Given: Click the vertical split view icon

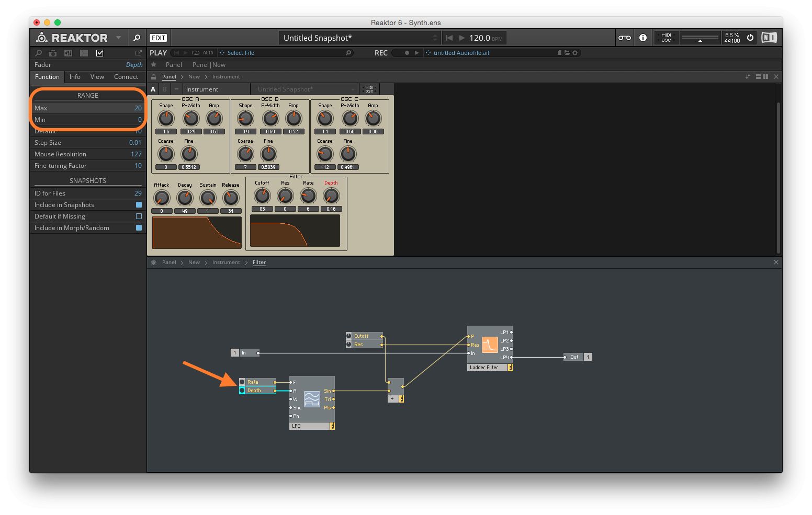Looking at the screenshot, I should (x=765, y=77).
